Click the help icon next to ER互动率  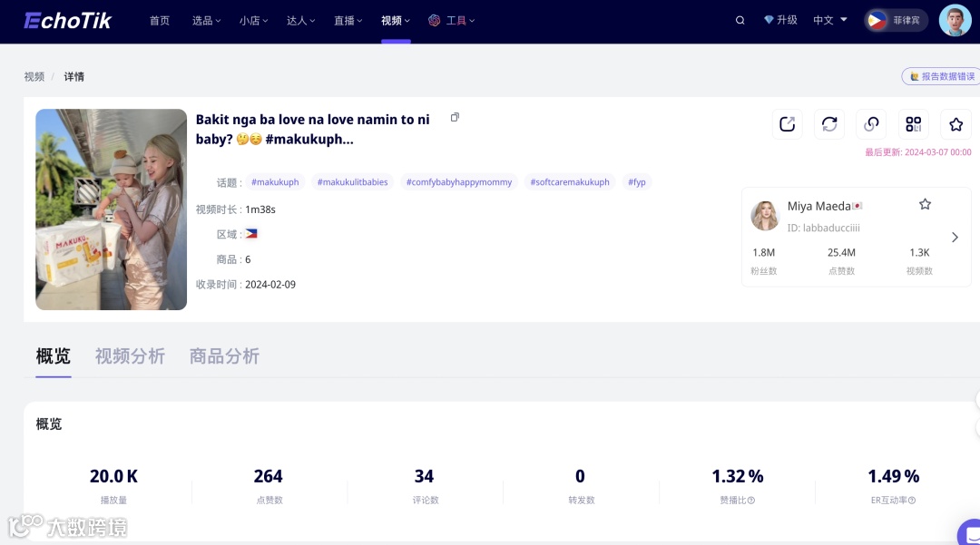tap(912, 500)
